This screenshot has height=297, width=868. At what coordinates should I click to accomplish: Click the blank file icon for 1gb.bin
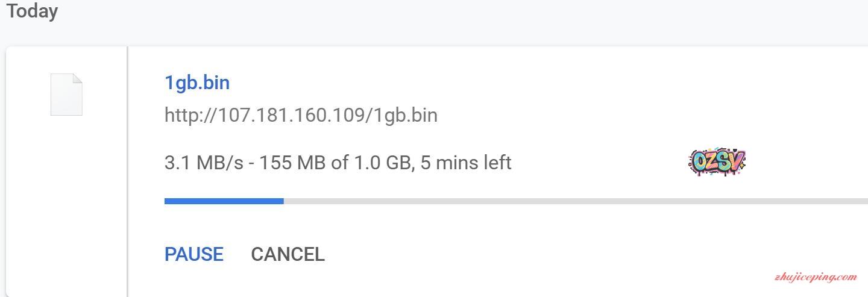point(66,95)
